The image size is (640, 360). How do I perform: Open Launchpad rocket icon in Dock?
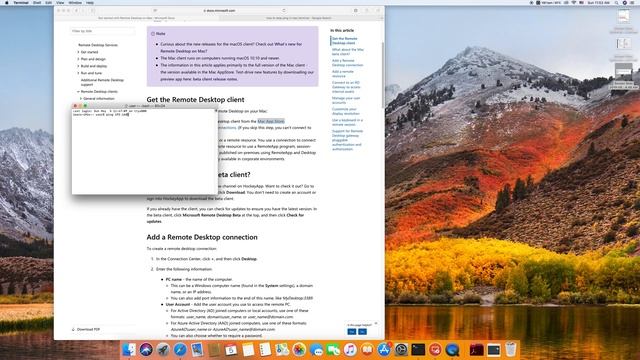tap(163, 350)
